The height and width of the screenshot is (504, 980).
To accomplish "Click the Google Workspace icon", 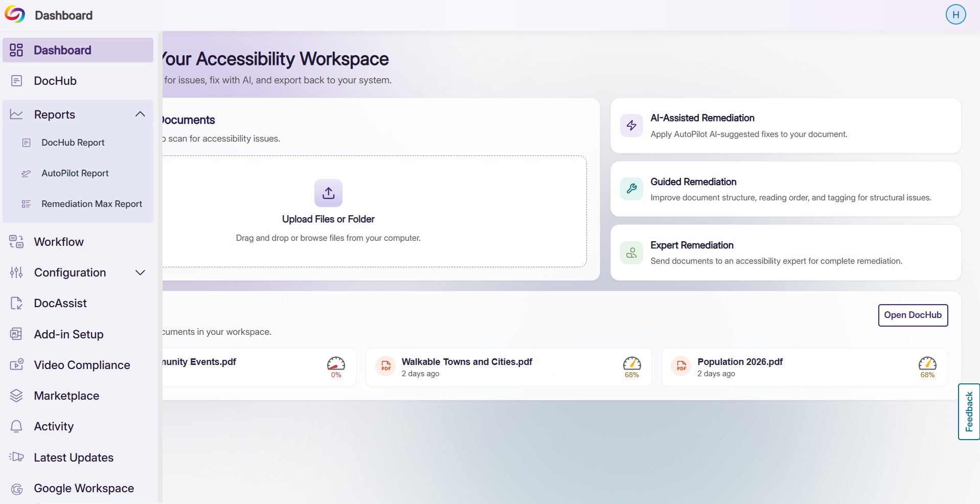I will [x=16, y=489].
